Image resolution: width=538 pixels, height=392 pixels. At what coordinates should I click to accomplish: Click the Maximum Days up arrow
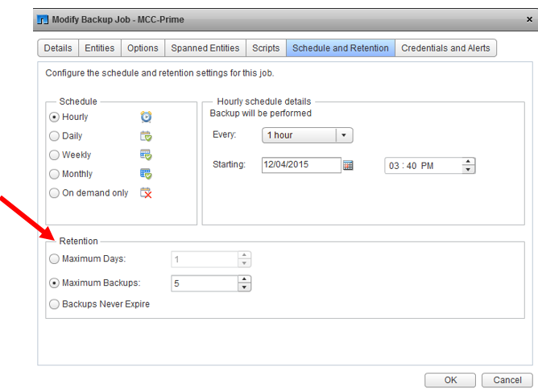244,255
